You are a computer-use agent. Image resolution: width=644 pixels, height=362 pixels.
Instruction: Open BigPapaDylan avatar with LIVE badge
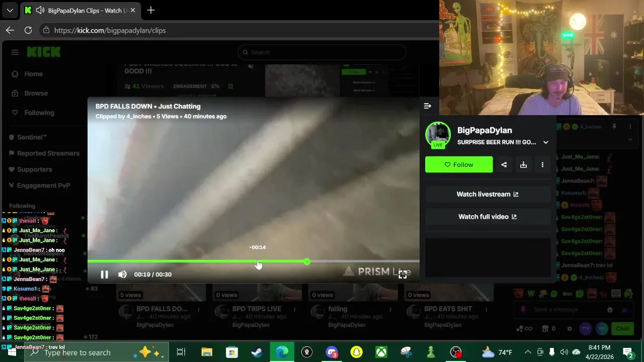[x=438, y=135]
